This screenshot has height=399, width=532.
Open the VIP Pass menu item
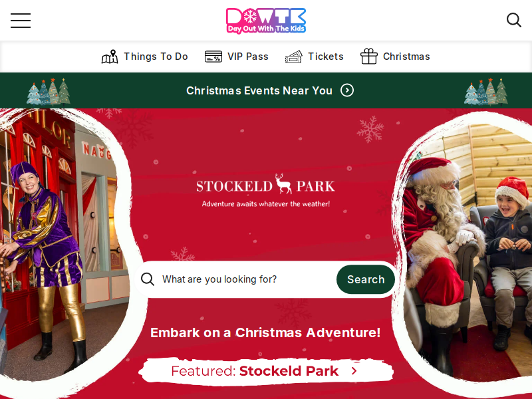(x=237, y=57)
